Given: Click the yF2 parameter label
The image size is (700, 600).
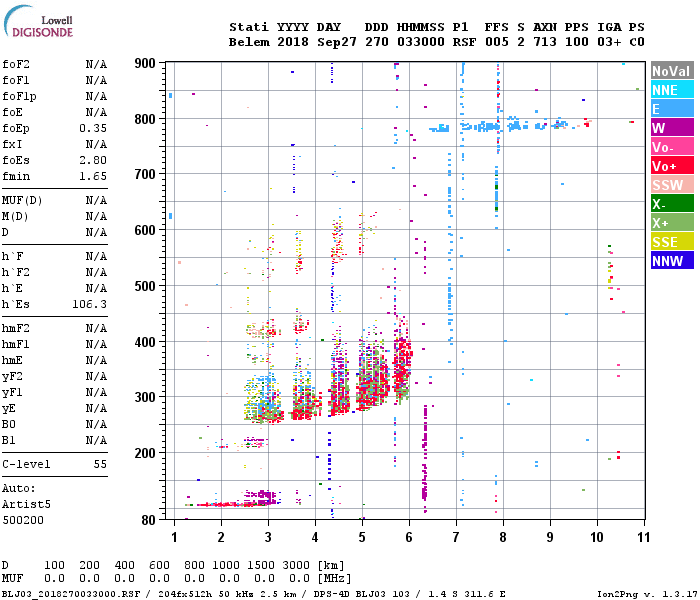Looking at the screenshot, I should point(12,377).
